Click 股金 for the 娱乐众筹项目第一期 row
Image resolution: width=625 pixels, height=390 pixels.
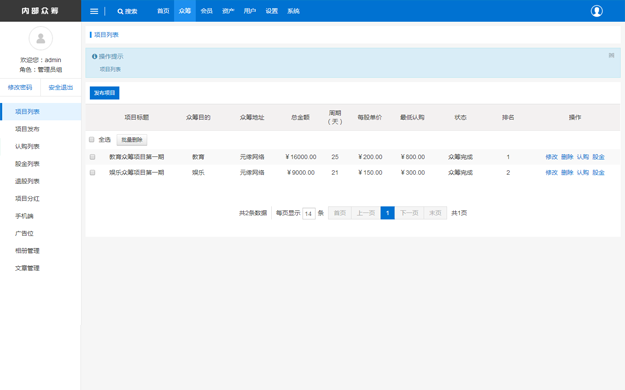pos(598,173)
